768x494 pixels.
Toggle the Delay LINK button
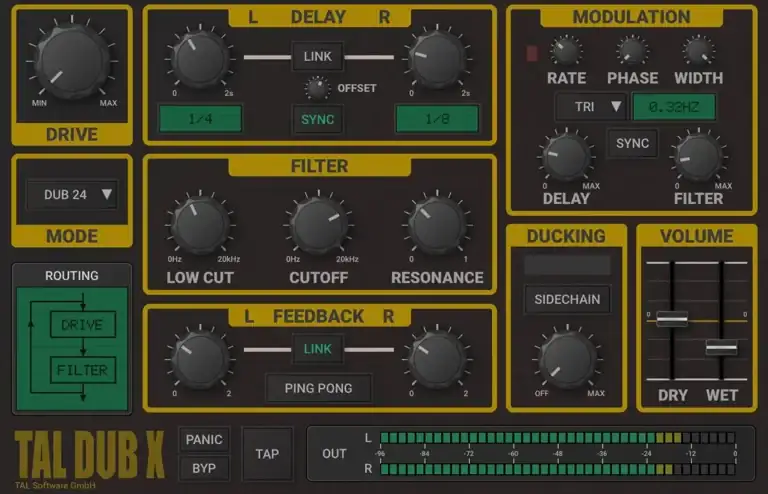[x=317, y=56]
